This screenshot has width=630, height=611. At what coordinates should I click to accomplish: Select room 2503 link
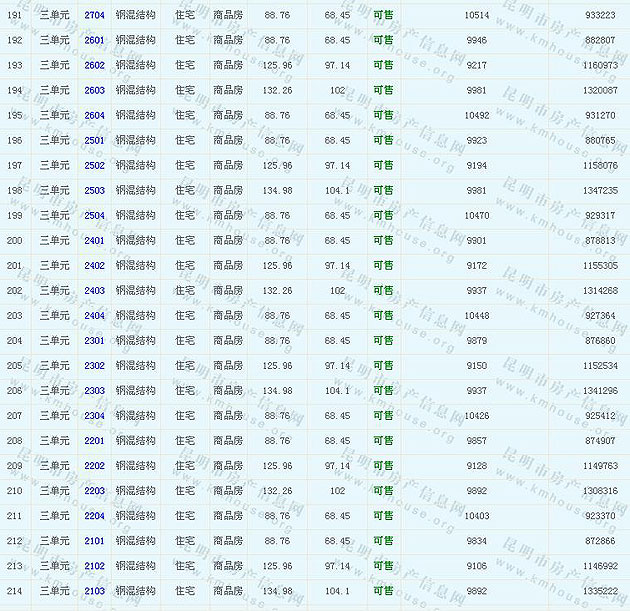[x=94, y=190]
